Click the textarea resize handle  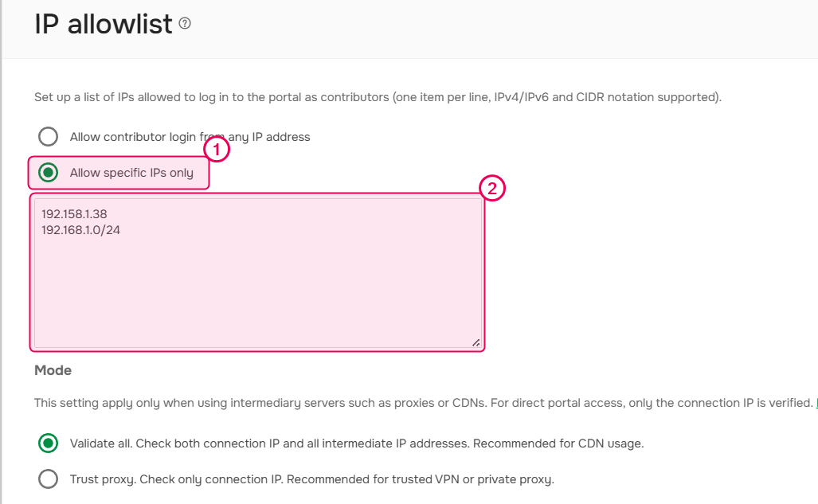[x=476, y=342]
